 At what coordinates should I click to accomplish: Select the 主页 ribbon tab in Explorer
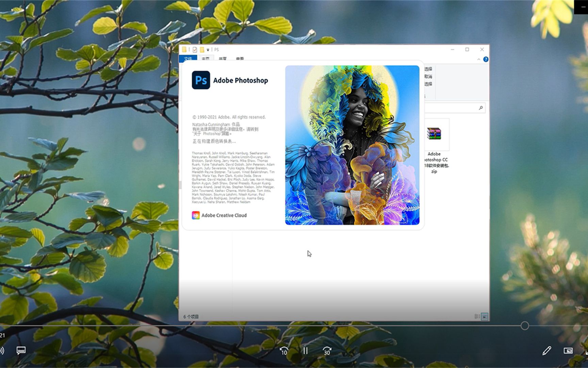(x=206, y=59)
